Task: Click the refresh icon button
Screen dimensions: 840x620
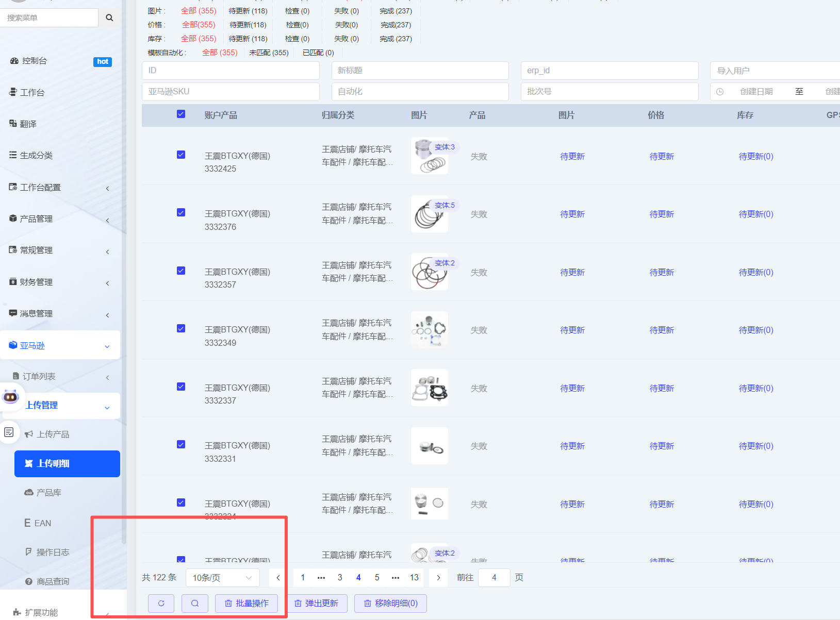Action: pyautogui.click(x=161, y=603)
